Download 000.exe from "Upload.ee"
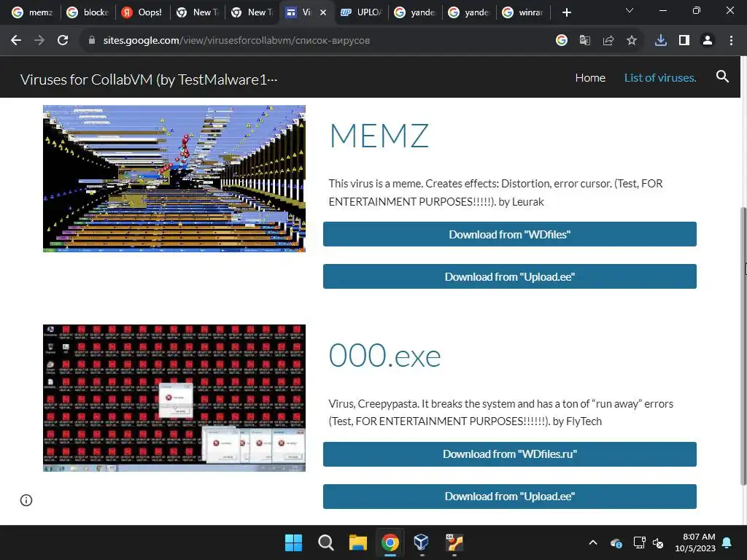 pos(509,496)
